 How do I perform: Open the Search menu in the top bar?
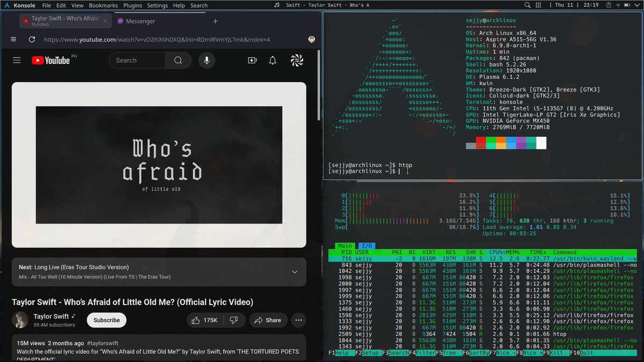click(x=199, y=5)
